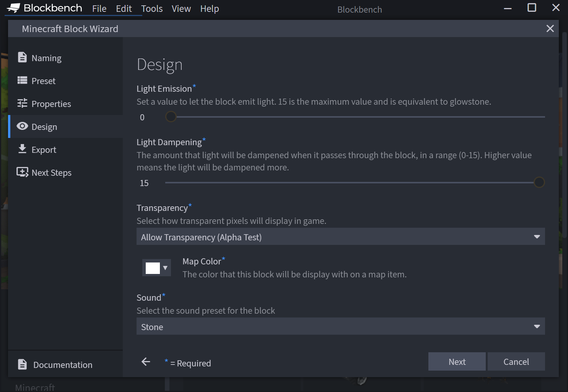Image resolution: width=568 pixels, height=392 pixels.
Task: Open the View menu
Action: coord(181,8)
